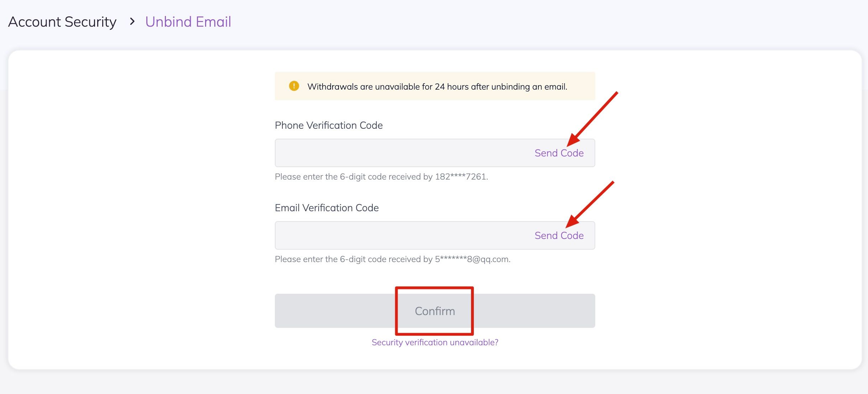Focus the Email Verification Code input field
The width and height of the screenshot is (868, 394).
click(402, 235)
